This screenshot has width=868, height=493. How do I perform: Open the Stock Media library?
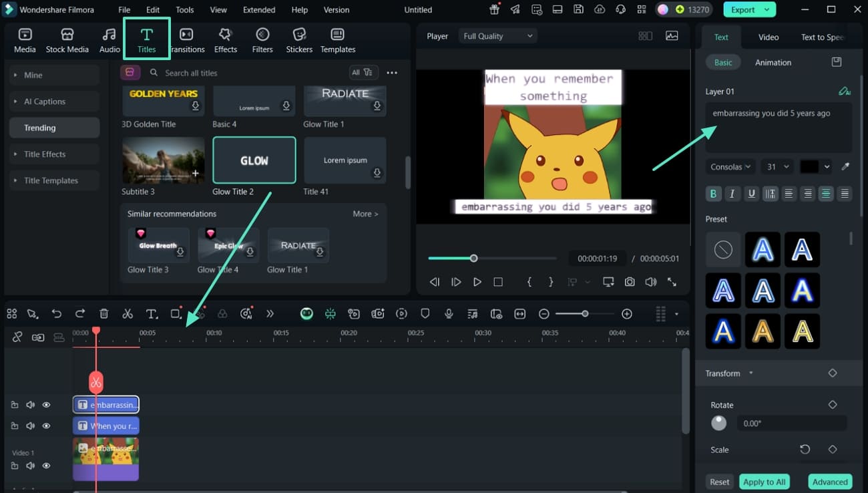67,41
